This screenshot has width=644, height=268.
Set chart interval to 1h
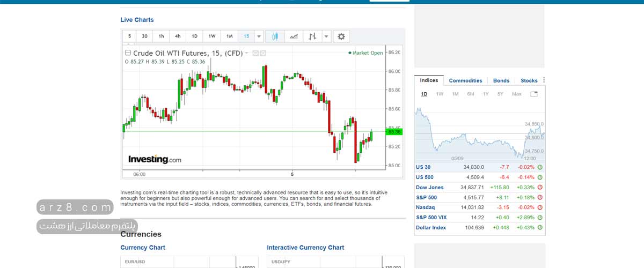[161, 36]
